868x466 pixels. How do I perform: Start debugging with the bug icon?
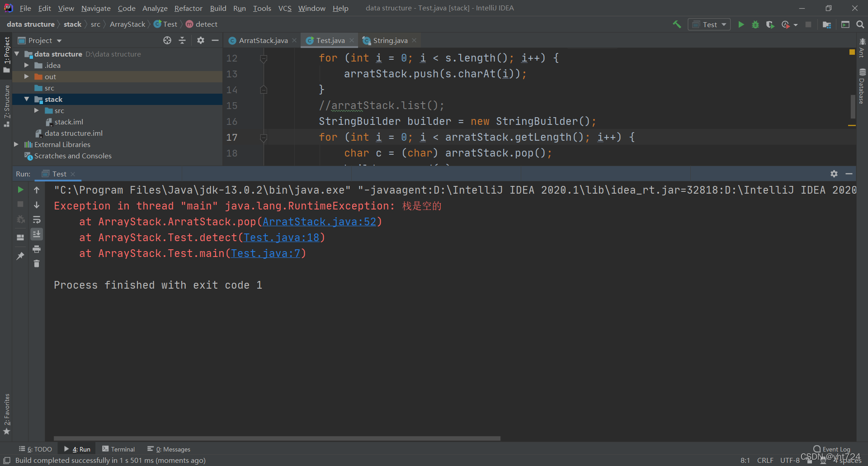(755, 24)
